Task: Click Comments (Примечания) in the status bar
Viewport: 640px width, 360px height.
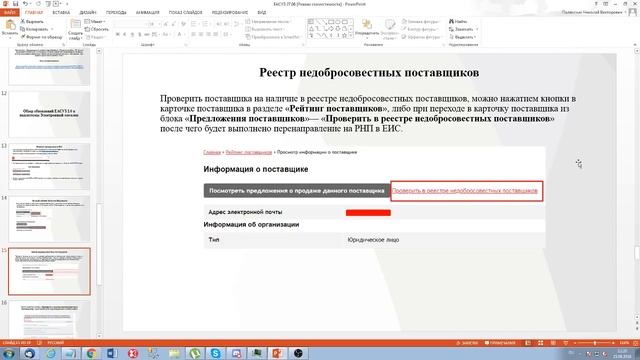Action: coord(500,343)
